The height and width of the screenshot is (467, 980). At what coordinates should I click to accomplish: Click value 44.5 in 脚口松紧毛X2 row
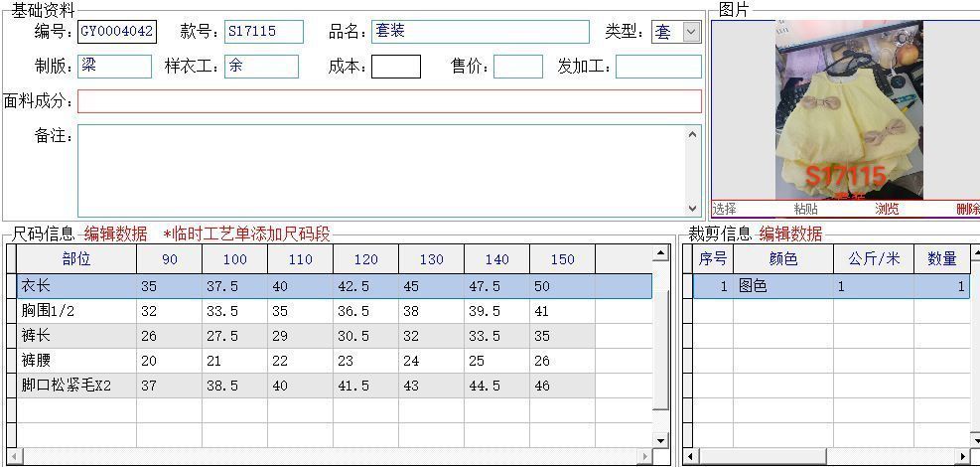pyautogui.click(x=497, y=386)
